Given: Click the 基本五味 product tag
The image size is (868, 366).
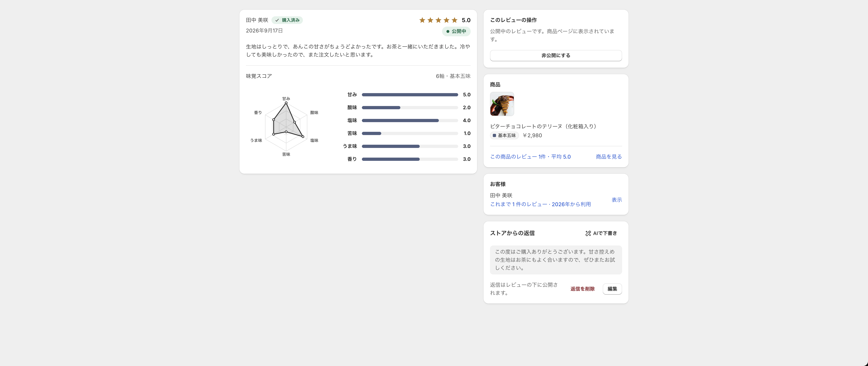Looking at the screenshot, I should [x=504, y=136].
